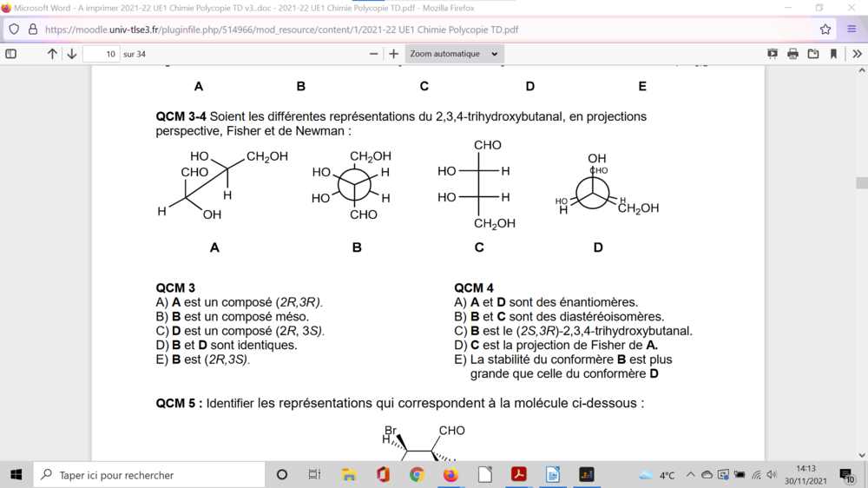Open a file in the PDF viewer
The width and height of the screenshot is (868, 488).
[813, 54]
